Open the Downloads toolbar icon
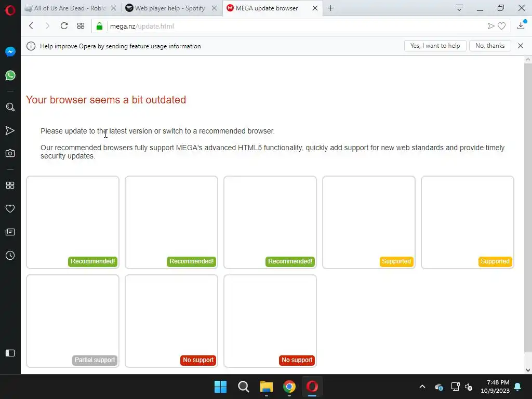532x399 pixels. tap(521, 25)
